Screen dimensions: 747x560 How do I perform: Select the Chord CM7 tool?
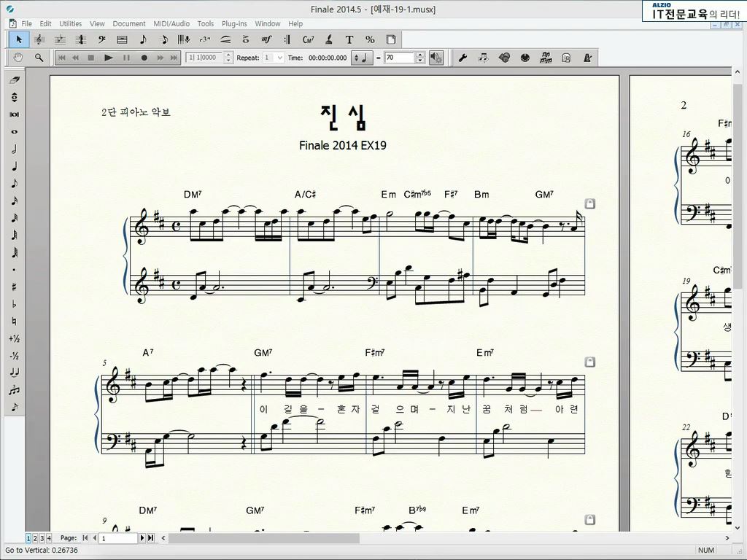309,39
